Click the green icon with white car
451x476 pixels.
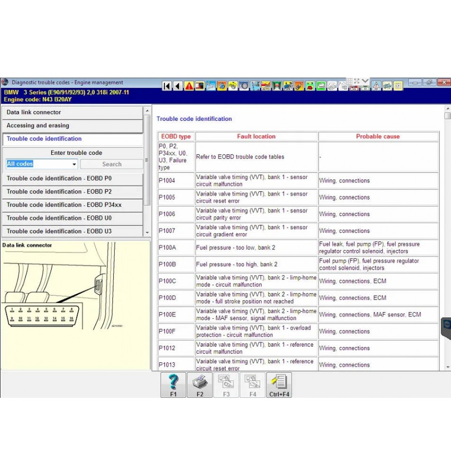click(x=321, y=86)
